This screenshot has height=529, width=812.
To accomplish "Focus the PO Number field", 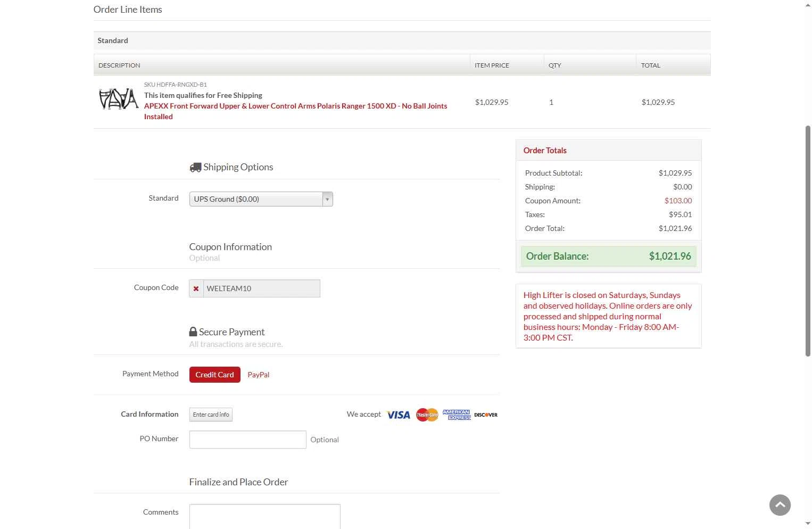I will tap(248, 440).
